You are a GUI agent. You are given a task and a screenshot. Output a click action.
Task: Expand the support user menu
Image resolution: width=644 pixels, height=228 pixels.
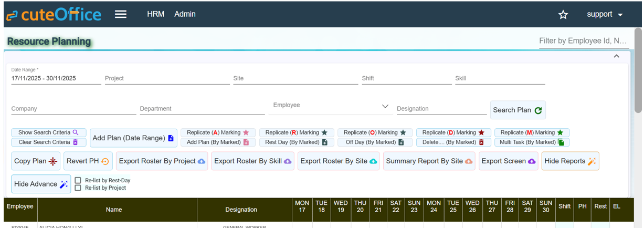click(605, 15)
